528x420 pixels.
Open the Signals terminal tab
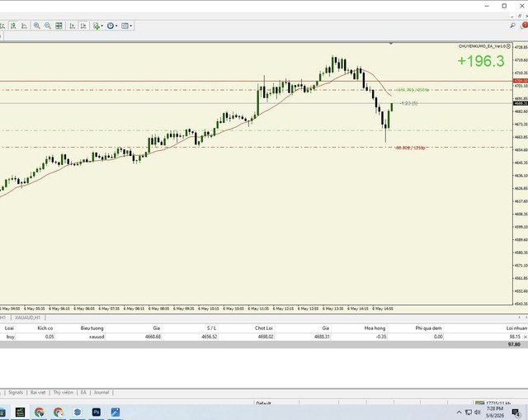click(16, 393)
